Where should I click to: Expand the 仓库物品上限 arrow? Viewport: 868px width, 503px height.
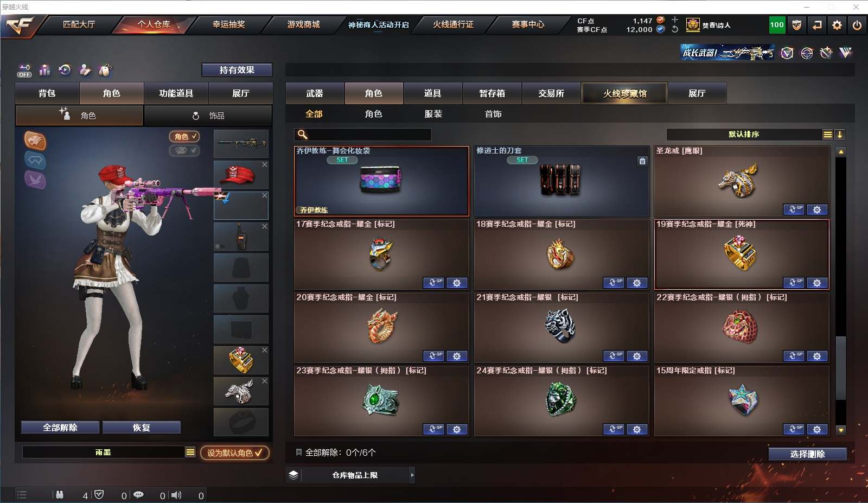pos(412,475)
